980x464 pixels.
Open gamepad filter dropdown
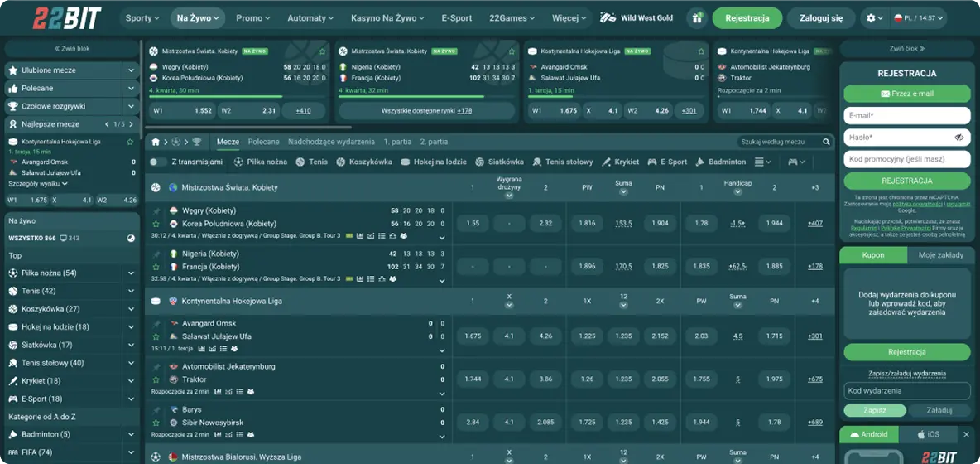[x=796, y=162]
